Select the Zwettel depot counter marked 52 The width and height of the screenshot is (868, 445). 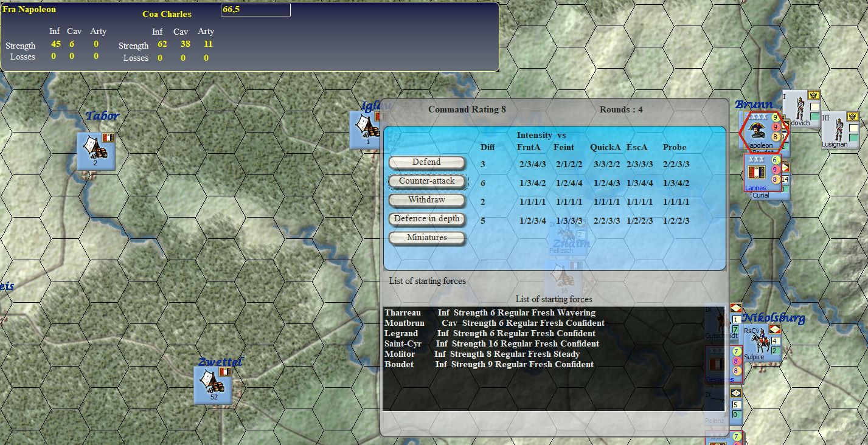tap(213, 385)
